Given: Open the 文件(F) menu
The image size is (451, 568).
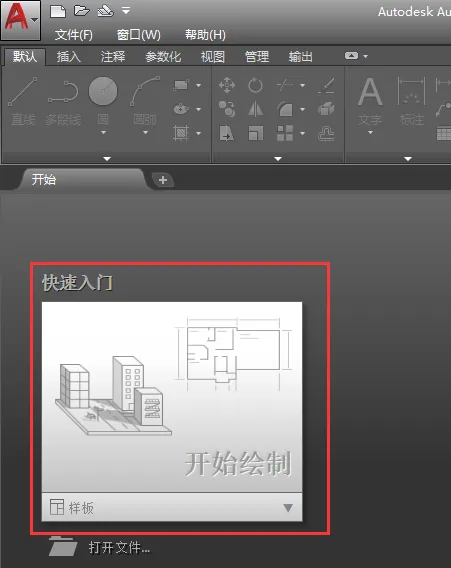Looking at the screenshot, I should click(74, 35).
